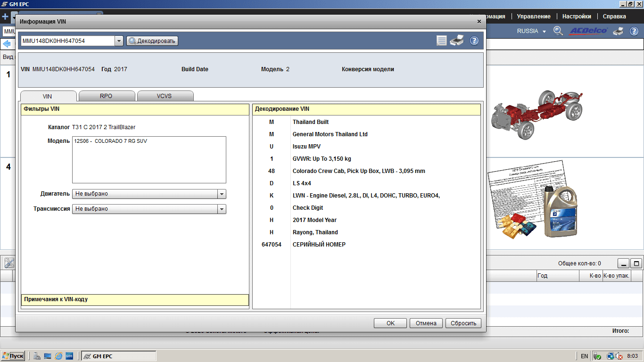This screenshot has width=644, height=362.
Task: Switch to the RPO tab
Action: (106, 96)
